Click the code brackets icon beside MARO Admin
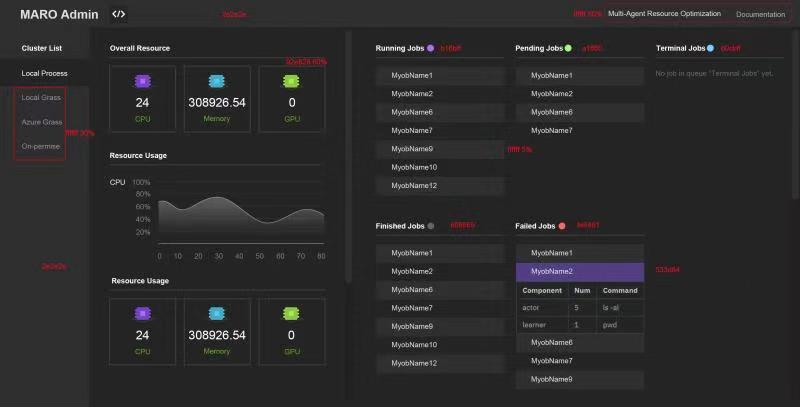The height and width of the screenshot is (407, 800). pyautogui.click(x=118, y=14)
